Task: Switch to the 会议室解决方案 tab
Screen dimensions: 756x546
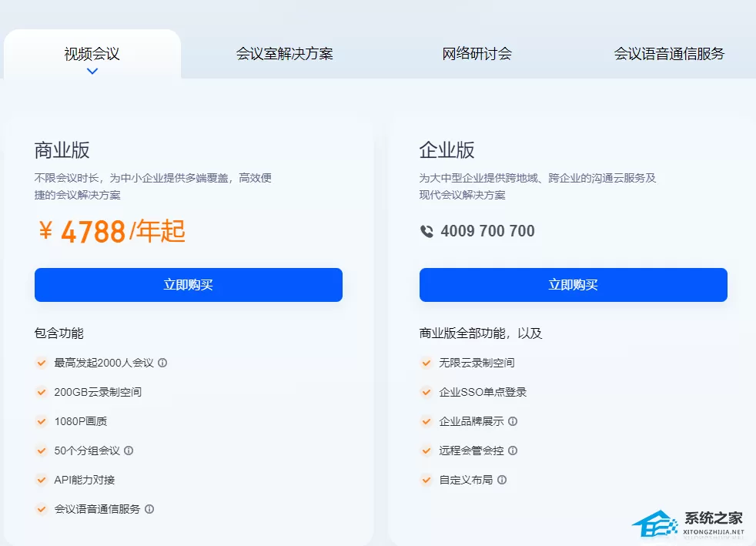Action: click(x=285, y=54)
